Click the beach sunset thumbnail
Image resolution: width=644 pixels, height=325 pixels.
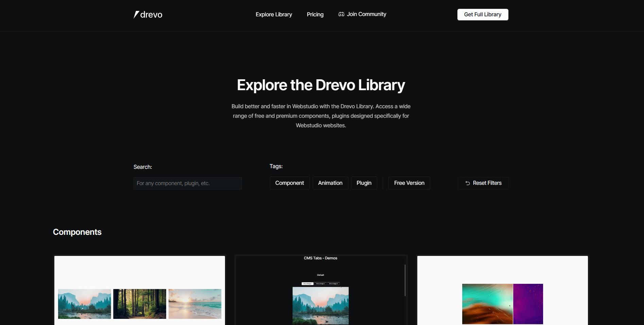[194, 304]
